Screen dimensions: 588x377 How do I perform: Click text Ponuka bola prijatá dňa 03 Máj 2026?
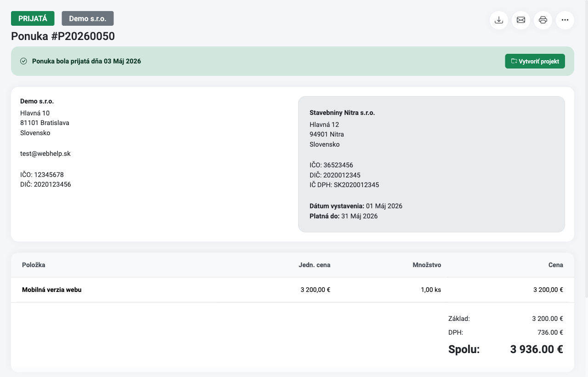pyautogui.click(x=86, y=61)
